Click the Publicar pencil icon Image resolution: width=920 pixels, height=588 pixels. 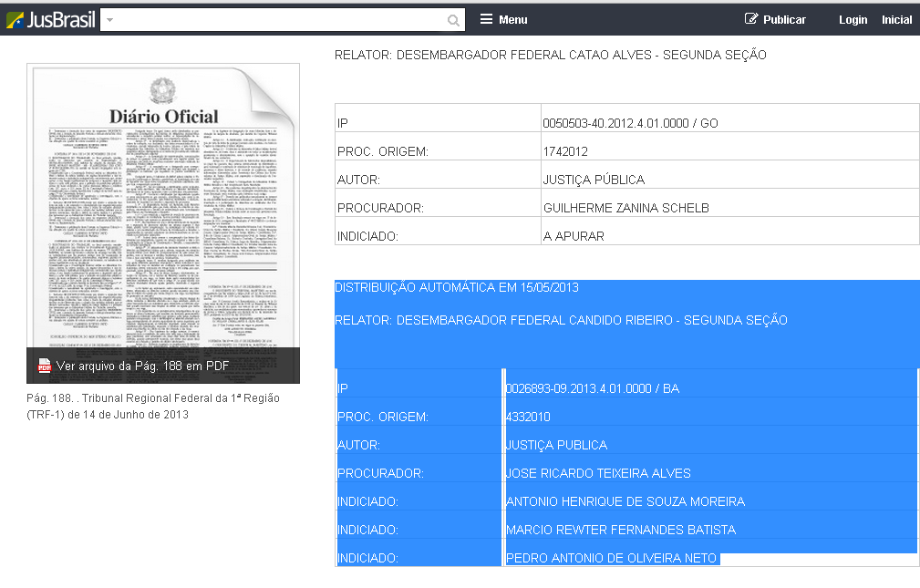coord(751,19)
